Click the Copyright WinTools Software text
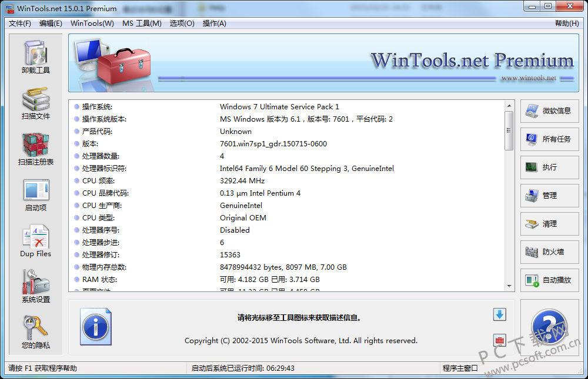Image resolution: width=588 pixels, height=379 pixels. point(300,341)
